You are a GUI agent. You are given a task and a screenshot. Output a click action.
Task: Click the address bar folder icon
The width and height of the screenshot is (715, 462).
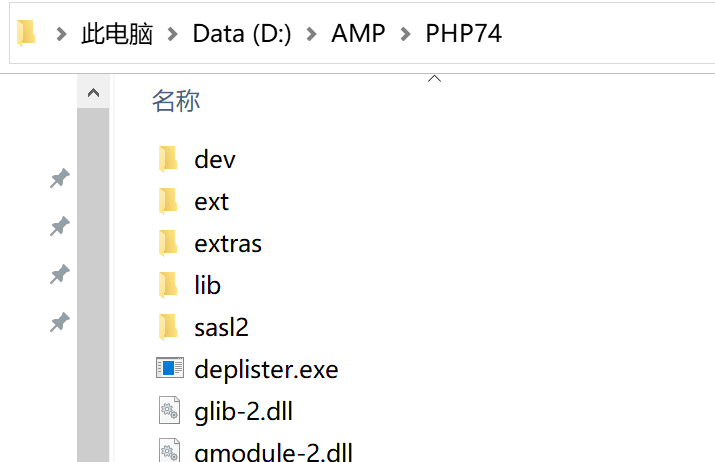26,33
